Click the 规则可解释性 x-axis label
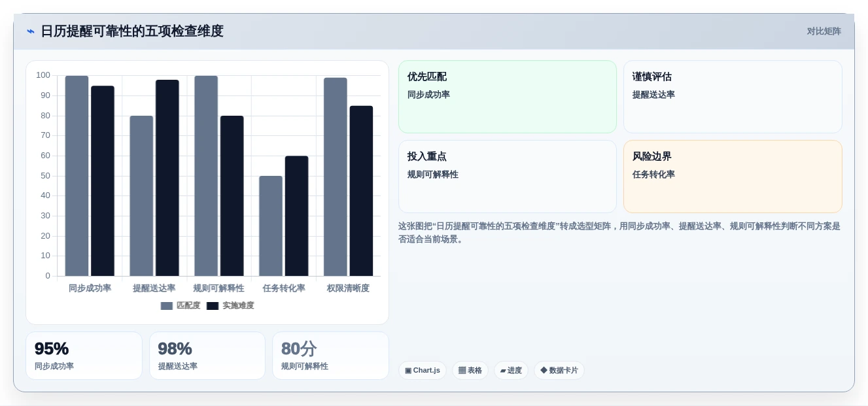Screen dimensions: 868x406 pos(218,288)
